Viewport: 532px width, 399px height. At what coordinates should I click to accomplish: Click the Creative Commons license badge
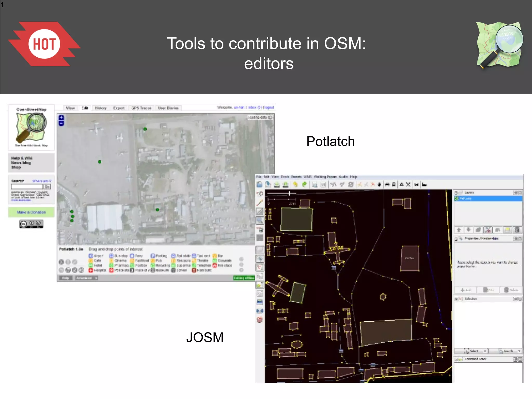tap(31, 224)
